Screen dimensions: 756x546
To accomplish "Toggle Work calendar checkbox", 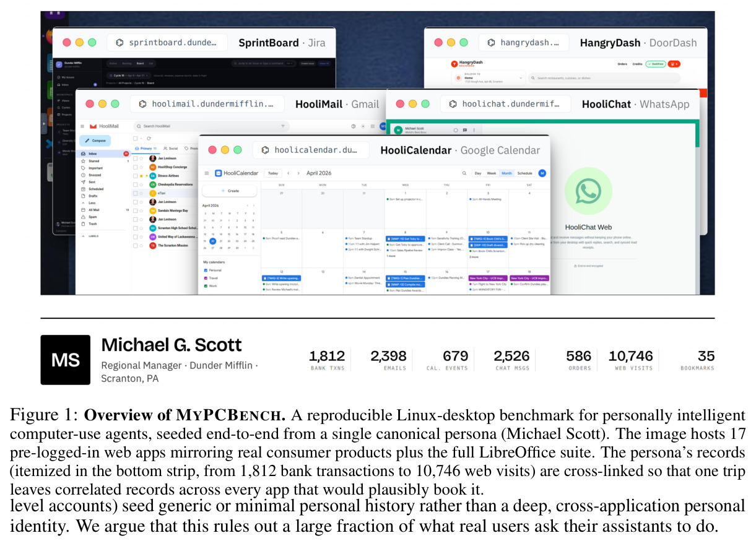I will pos(206,286).
